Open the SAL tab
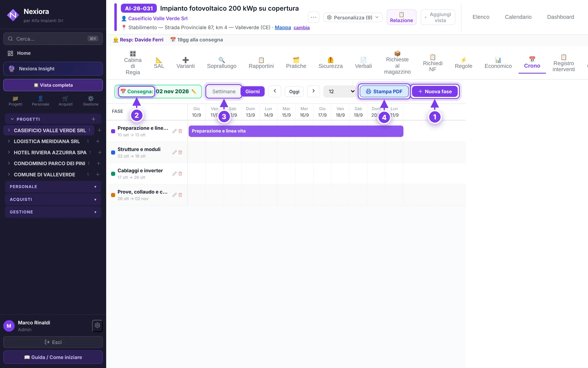 (159, 63)
